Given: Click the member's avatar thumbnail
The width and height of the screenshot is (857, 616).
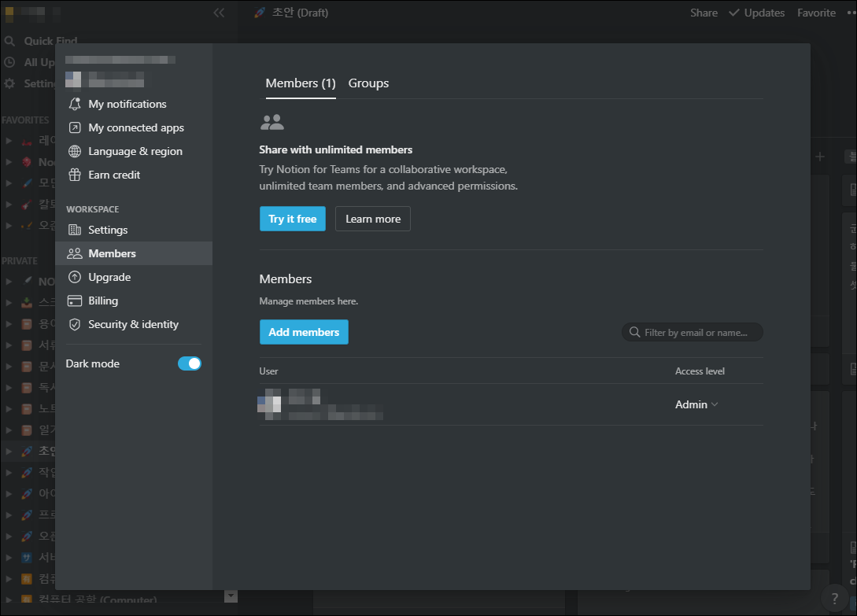Looking at the screenshot, I should 269,404.
